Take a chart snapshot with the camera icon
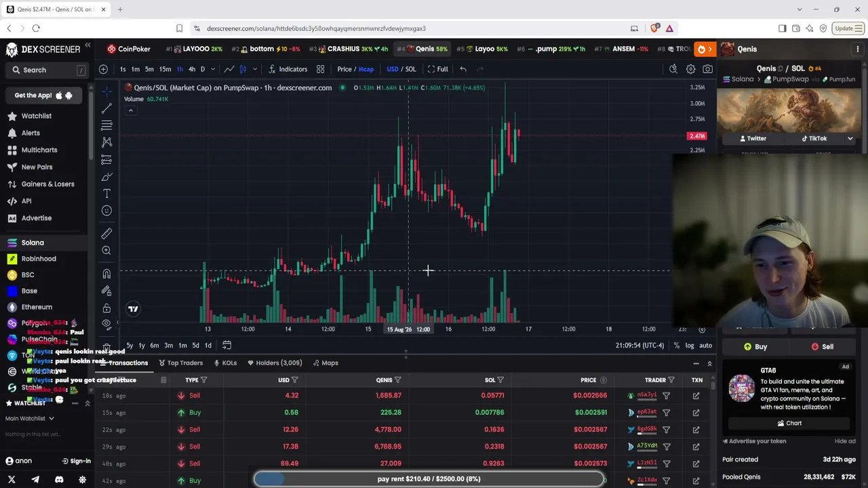Viewport: 868px width, 488px height. pyautogui.click(x=707, y=69)
